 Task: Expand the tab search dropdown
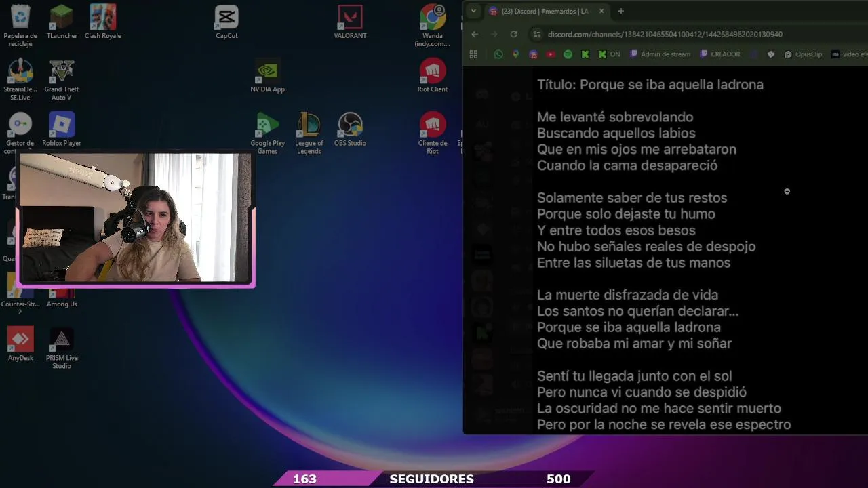click(x=473, y=11)
